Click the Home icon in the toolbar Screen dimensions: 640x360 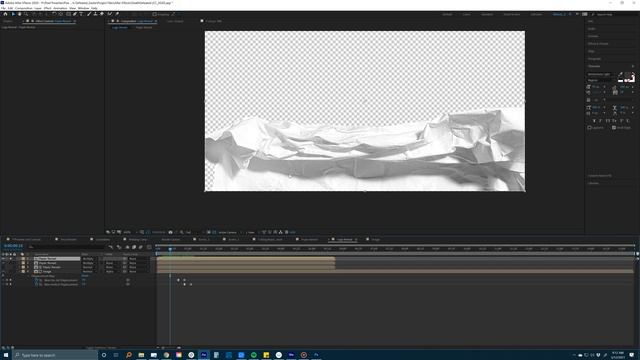click(x=5, y=14)
